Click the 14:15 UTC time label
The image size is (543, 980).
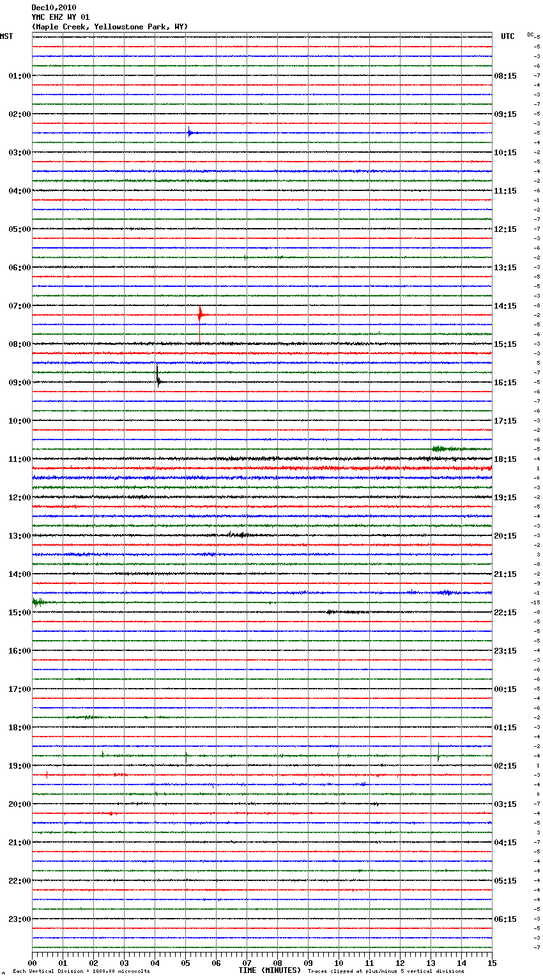[505, 306]
